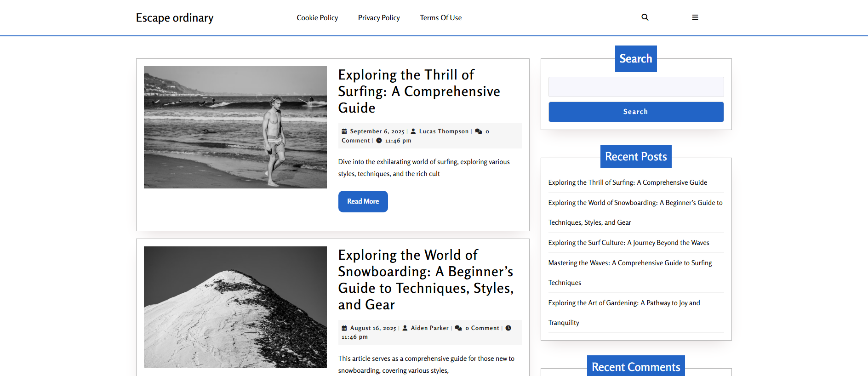Click author name Lucas Thompson
Image resolution: width=868 pixels, height=376 pixels.
tap(444, 131)
